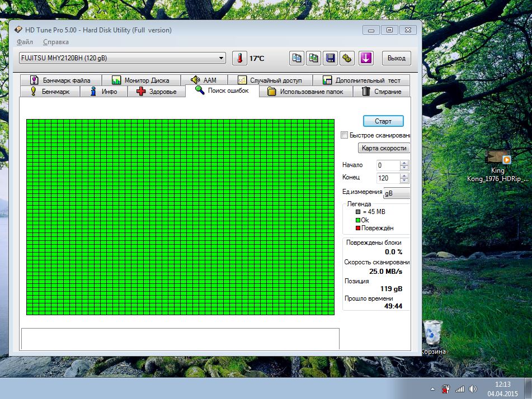
Task: Click the Старт button
Action: point(383,121)
